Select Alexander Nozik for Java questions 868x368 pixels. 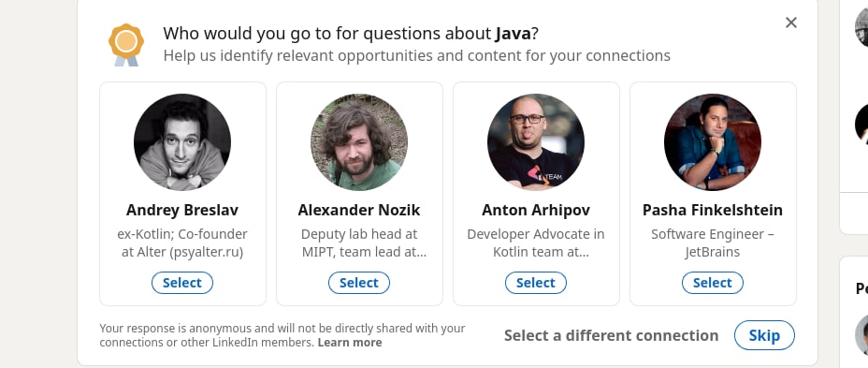click(359, 283)
